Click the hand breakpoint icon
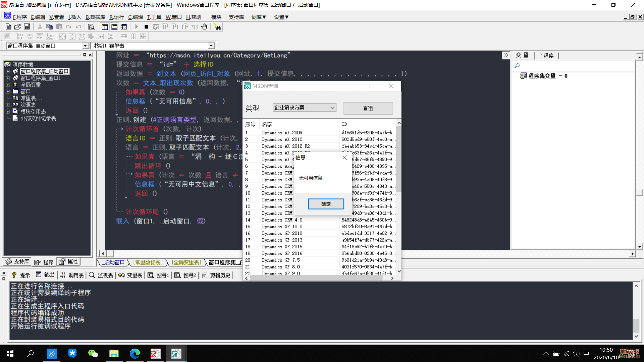This screenshot has height=362, width=644. (x=204, y=27)
